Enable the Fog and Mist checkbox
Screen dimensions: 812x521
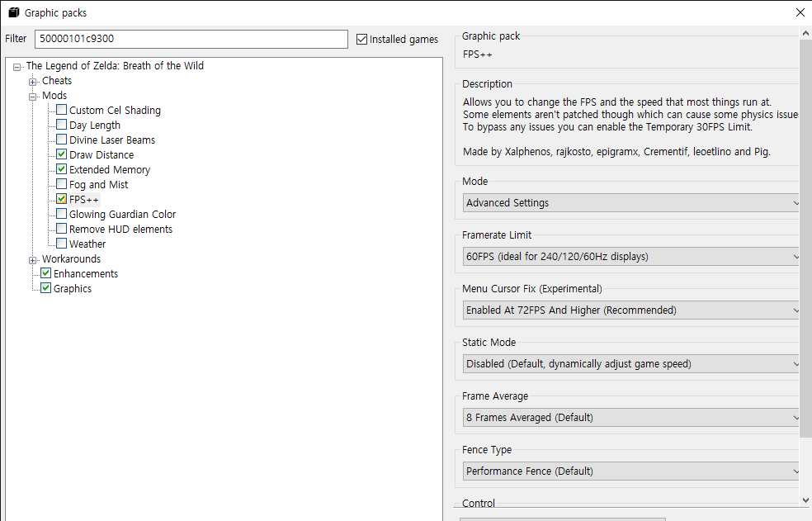(x=62, y=184)
